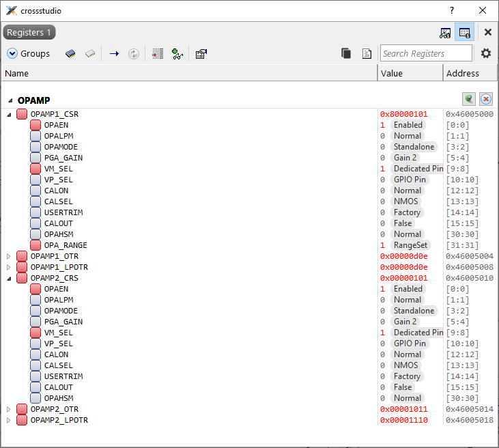Click the first registers window icon at top right
This screenshot has height=448, width=499.
pos(445,33)
